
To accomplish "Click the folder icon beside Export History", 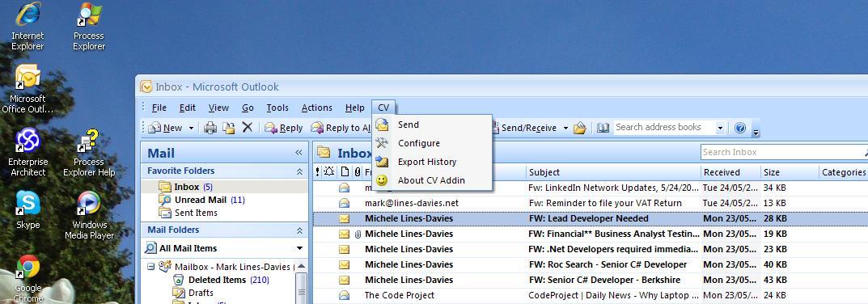I will 382,162.
